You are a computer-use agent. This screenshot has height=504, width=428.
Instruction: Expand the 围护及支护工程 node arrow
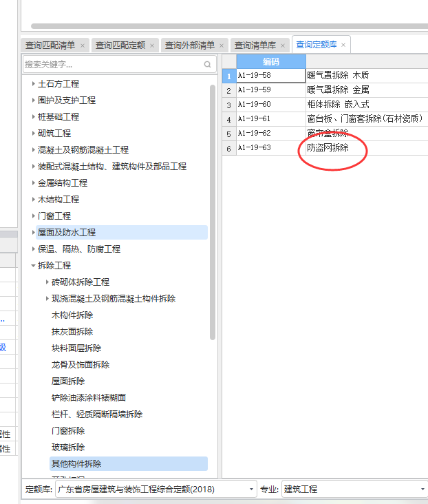[x=34, y=101]
